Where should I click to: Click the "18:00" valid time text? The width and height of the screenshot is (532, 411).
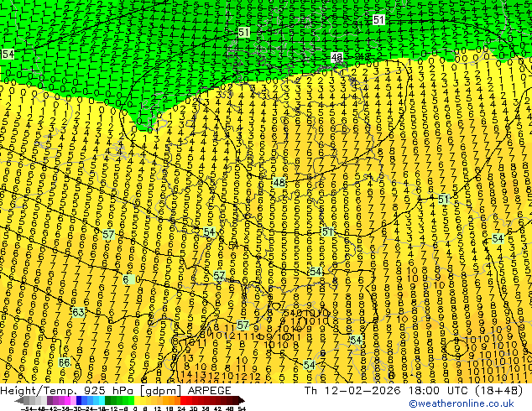click(424, 391)
